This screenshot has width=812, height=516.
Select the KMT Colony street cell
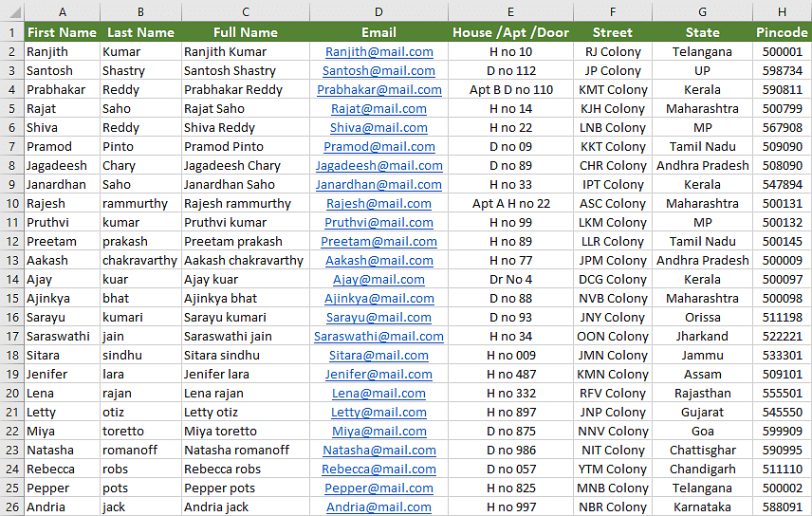[613, 89]
